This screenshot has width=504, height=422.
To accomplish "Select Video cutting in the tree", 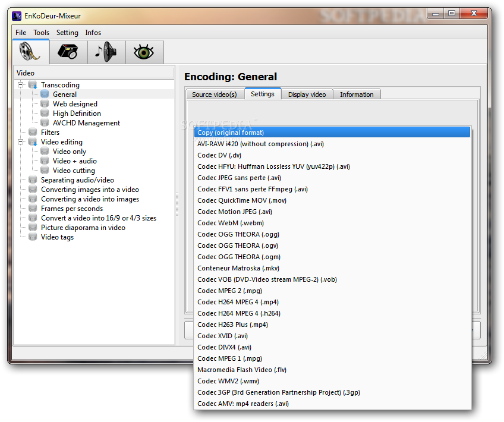I will click(x=74, y=171).
